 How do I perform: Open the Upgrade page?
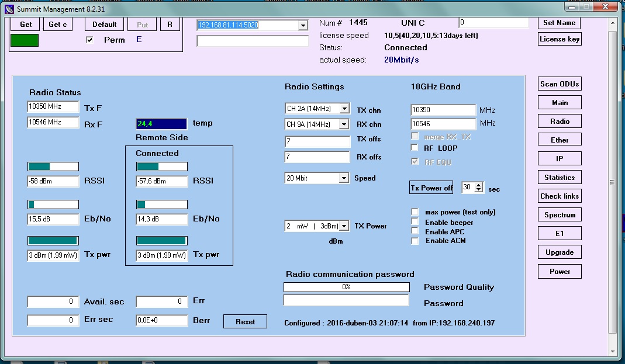(x=560, y=252)
